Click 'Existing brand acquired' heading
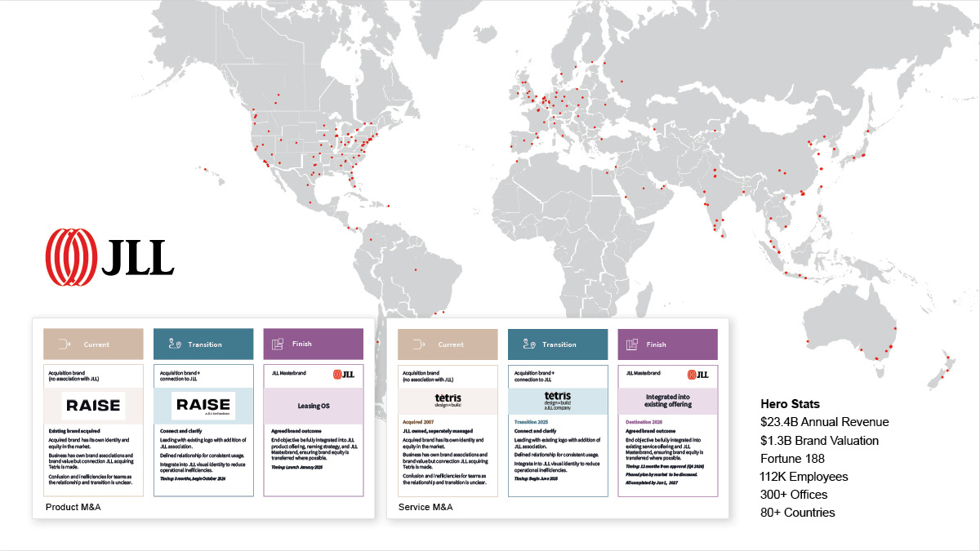 74,431
